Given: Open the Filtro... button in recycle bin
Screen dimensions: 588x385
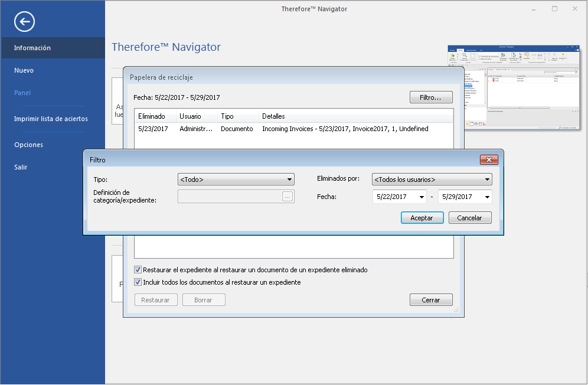Looking at the screenshot, I should click(431, 97).
